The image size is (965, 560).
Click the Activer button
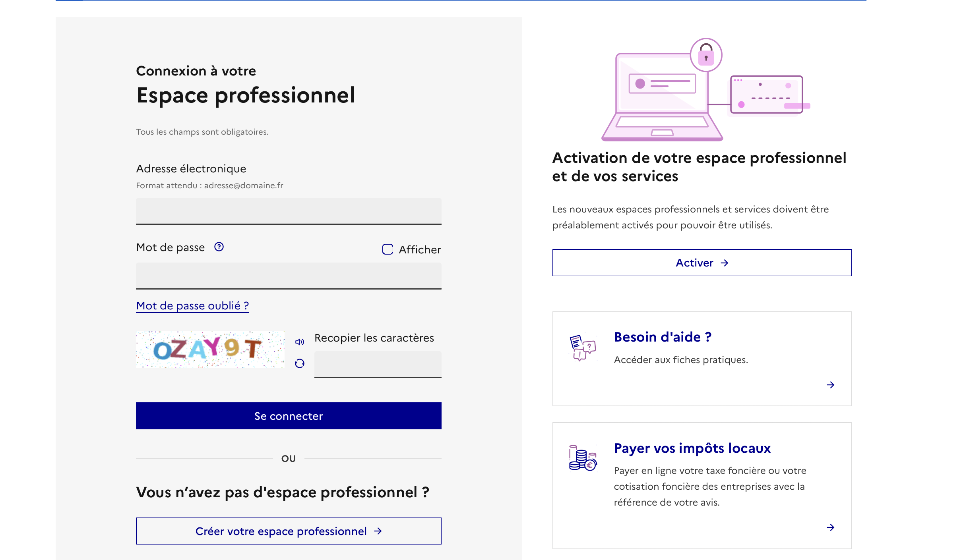tap(702, 263)
